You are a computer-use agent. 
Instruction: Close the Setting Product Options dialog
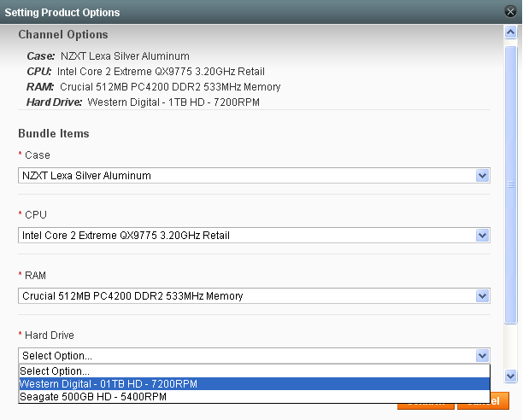click(510, 12)
